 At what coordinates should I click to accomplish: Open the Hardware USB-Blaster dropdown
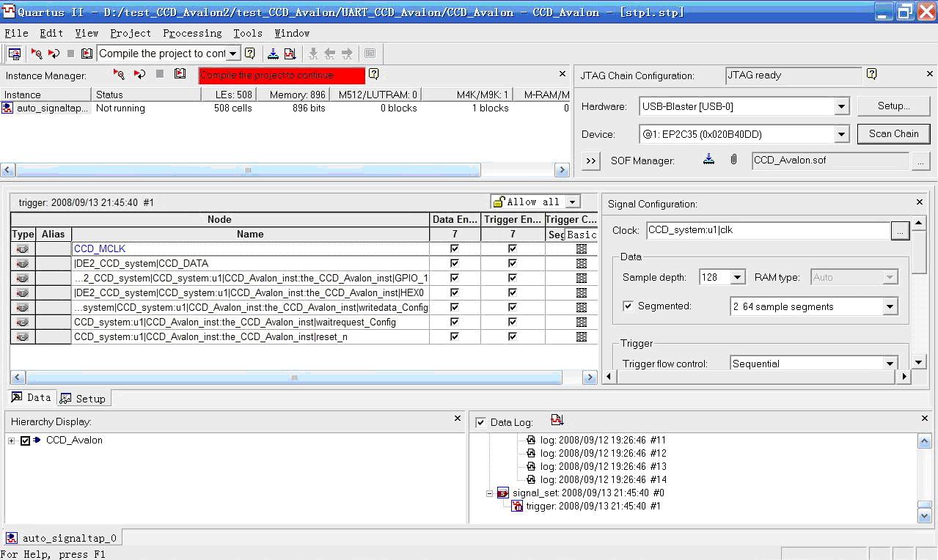click(x=841, y=106)
